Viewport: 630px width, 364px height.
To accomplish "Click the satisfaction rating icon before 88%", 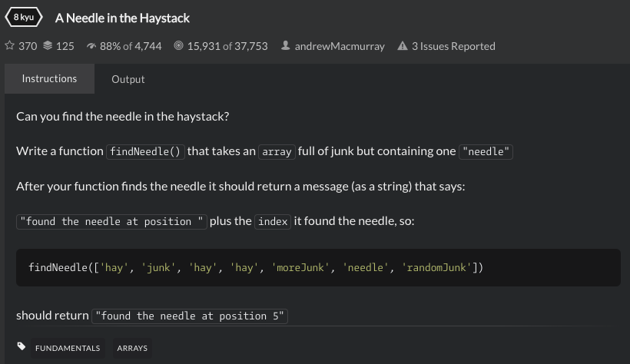I will pos(91,46).
